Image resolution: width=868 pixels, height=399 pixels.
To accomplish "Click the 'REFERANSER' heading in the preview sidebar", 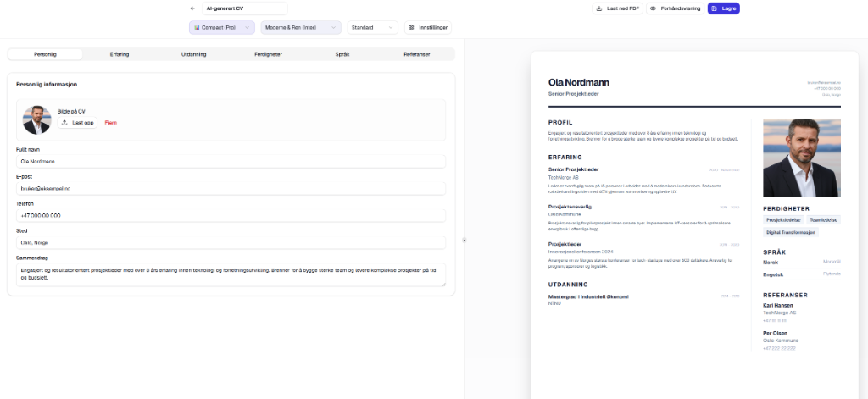I will click(x=785, y=296).
